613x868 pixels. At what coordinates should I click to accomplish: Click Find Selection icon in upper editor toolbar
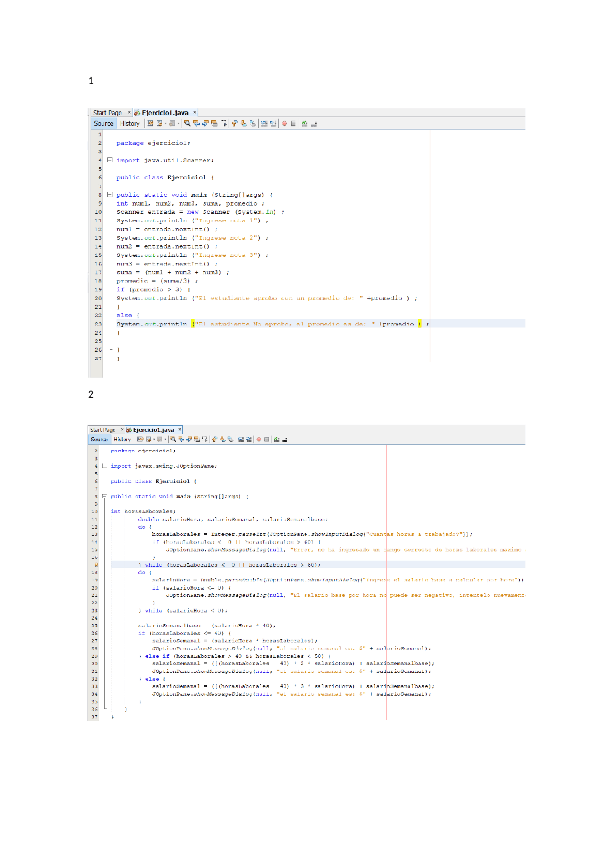click(187, 124)
